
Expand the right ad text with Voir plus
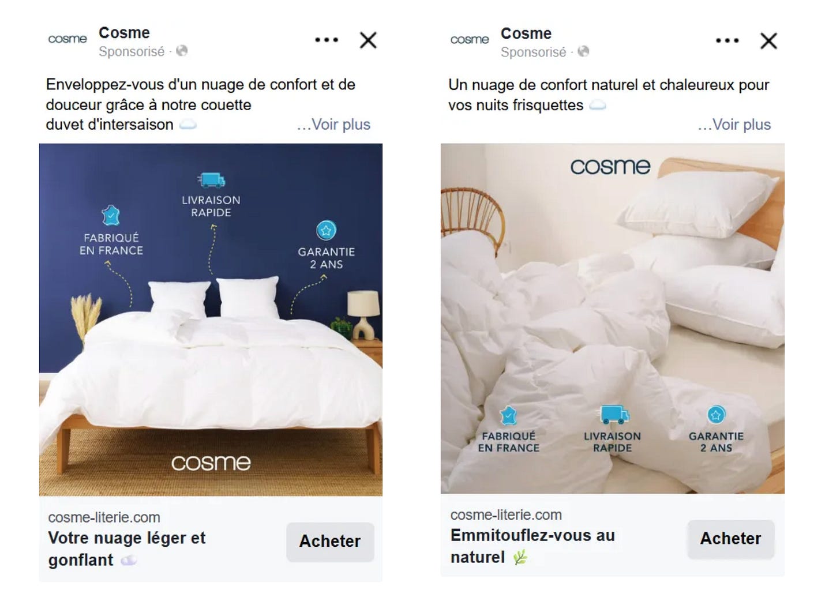(x=734, y=125)
